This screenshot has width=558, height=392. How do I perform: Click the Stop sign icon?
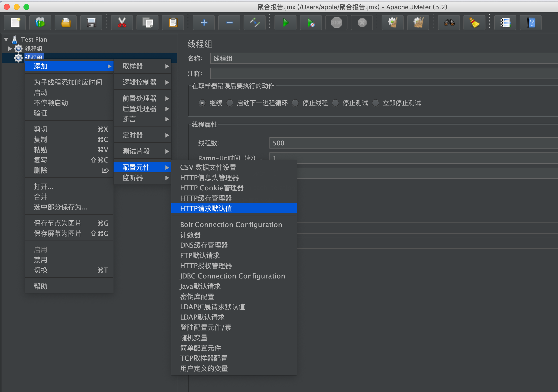coord(337,23)
